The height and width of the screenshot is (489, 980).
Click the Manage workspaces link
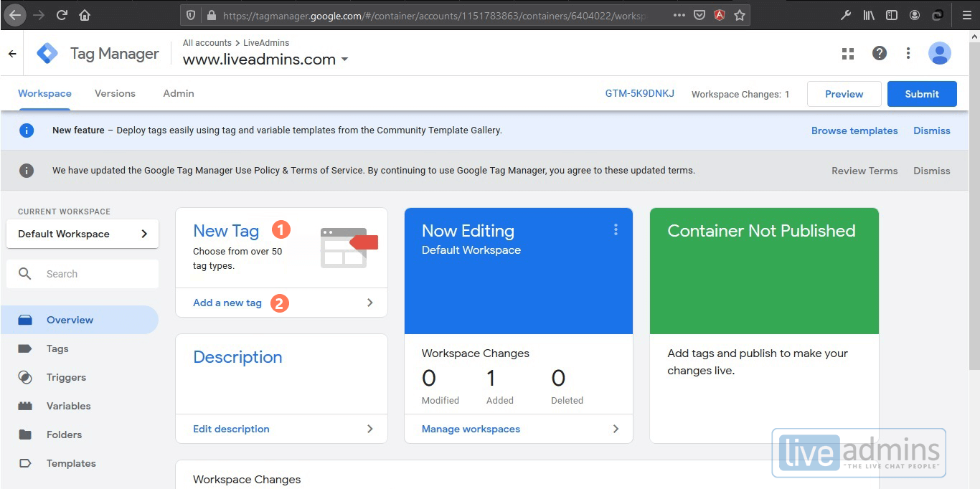tap(471, 429)
